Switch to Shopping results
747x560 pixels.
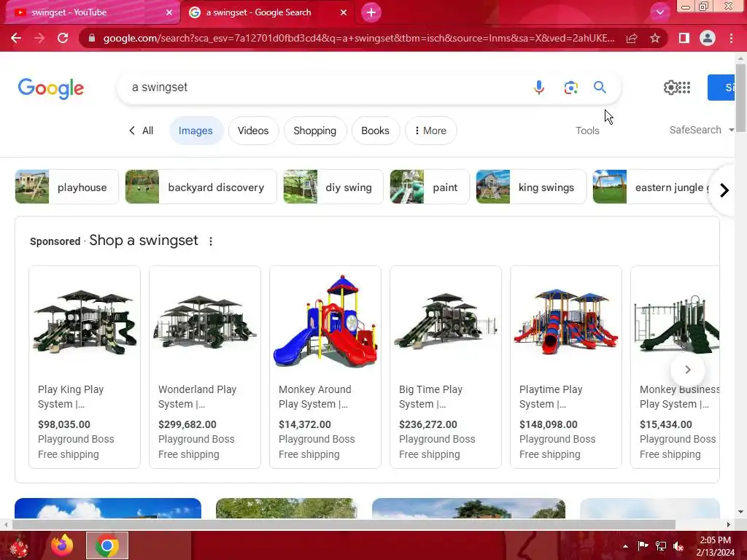315,131
